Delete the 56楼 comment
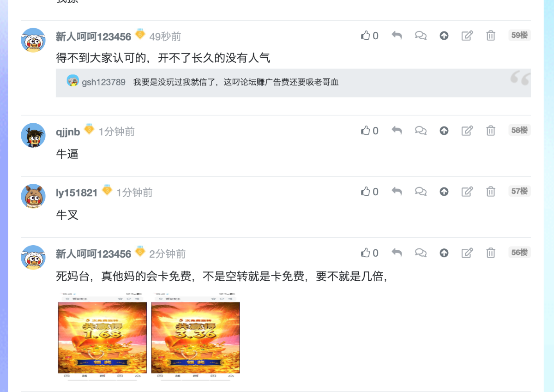This screenshot has width=554, height=392. coord(491,253)
